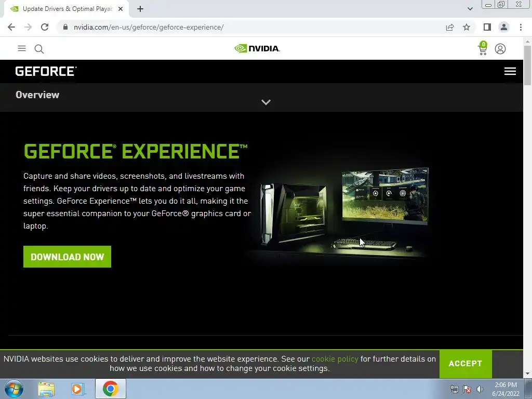The height and width of the screenshot is (399, 532).
Task: Open Chrome profile avatar menu
Action: (504, 27)
